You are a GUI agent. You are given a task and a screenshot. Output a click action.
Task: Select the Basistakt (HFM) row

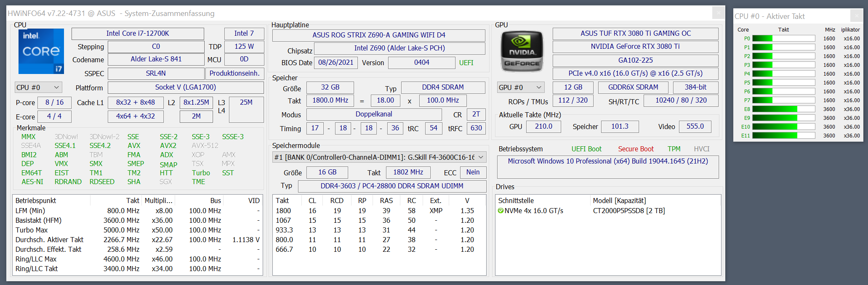point(138,220)
